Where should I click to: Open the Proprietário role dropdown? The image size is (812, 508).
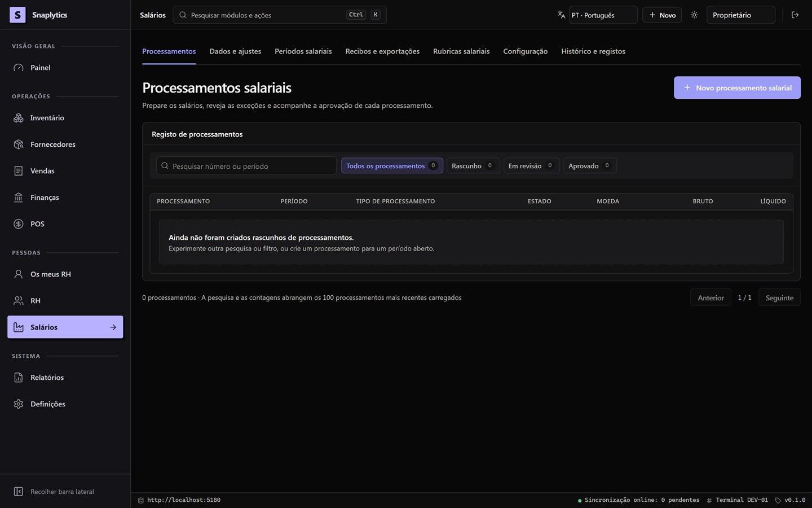point(741,15)
